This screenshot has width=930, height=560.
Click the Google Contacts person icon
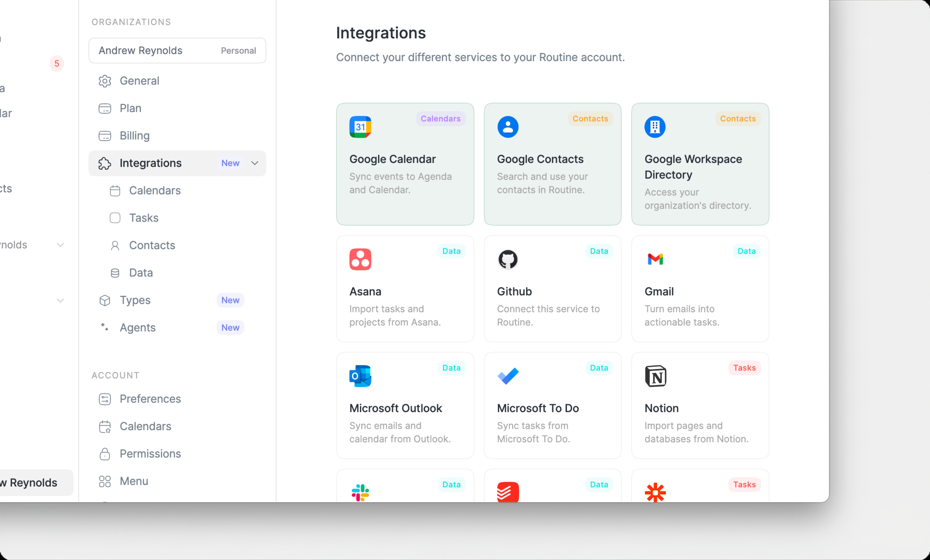click(x=508, y=127)
